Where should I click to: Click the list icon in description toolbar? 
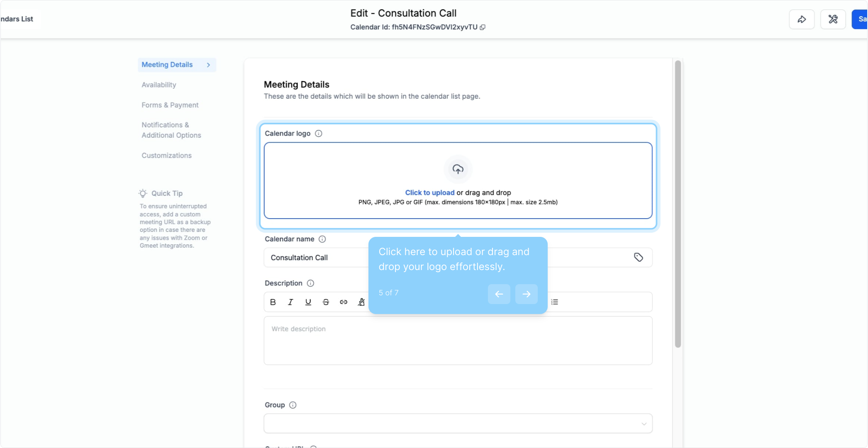[555, 302]
